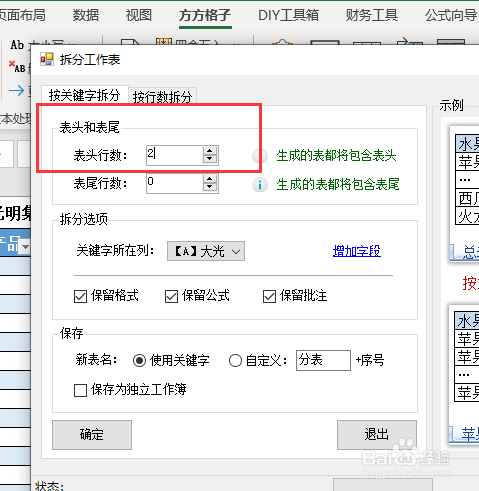479x491 pixels.
Task: Click the 增加字段 link
Action: coord(357,251)
